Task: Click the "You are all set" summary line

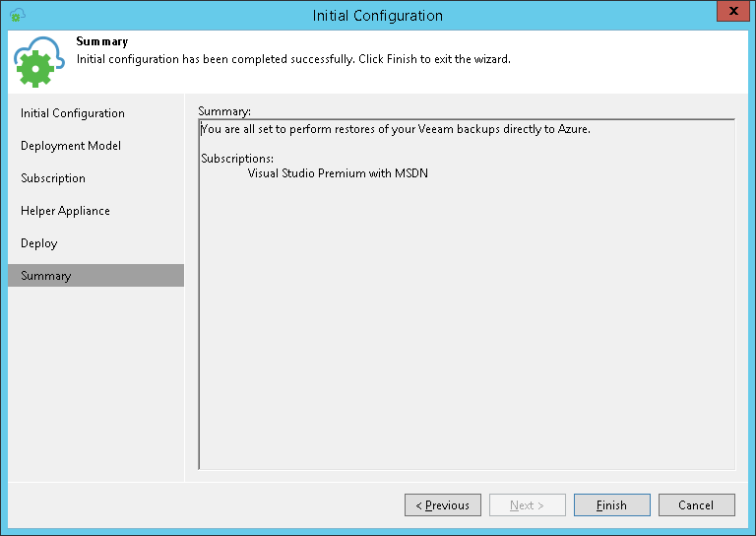Action: [x=395, y=129]
